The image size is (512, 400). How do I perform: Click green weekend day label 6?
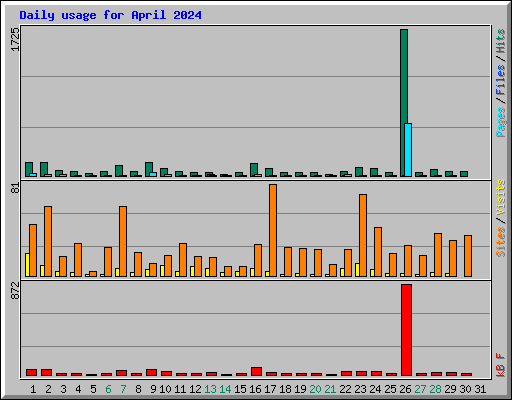click(108, 389)
